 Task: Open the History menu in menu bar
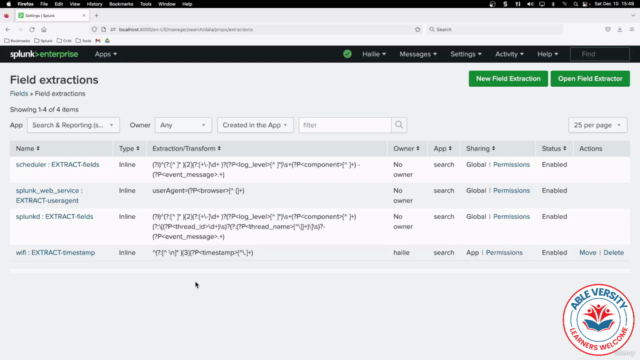pos(94,4)
